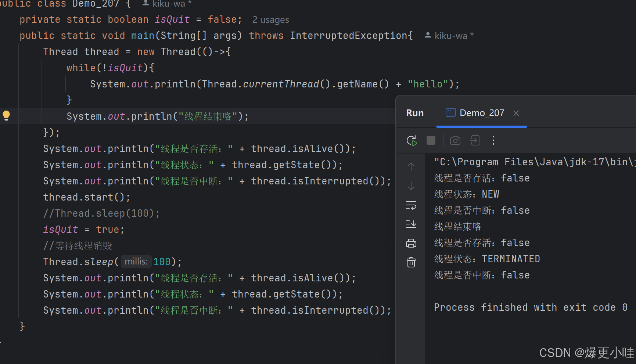Close the Demo_207 run tab
Image resolution: width=636 pixels, height=364 pixels.
pos(516,113)
